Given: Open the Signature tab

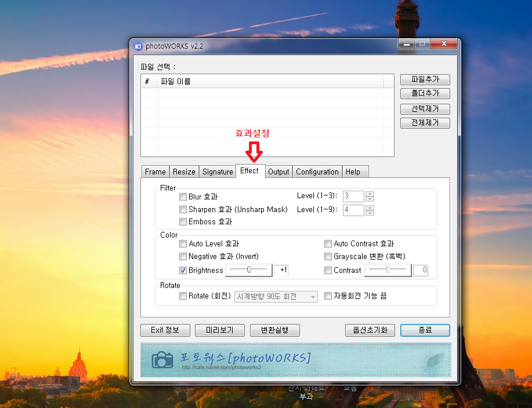Looking at the screenshot, I should tap(218, 172).
